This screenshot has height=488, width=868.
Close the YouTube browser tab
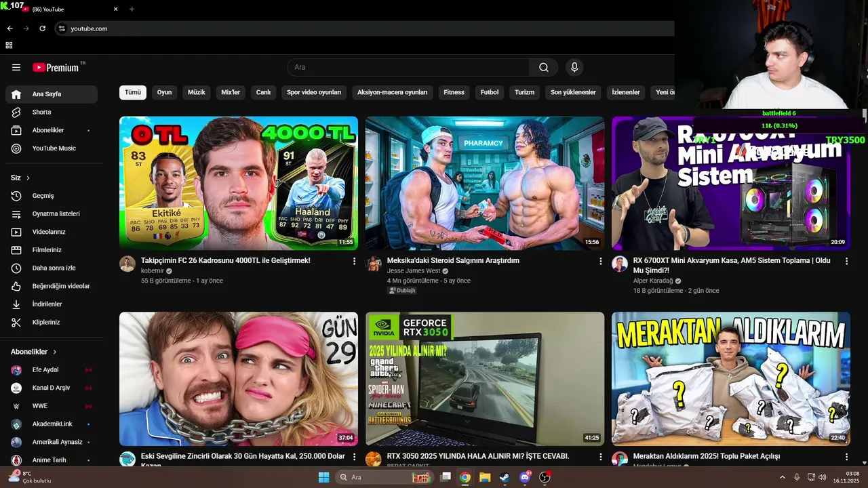coord(115,9)
